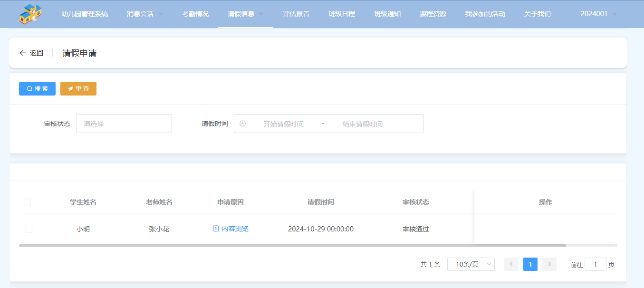Click the clock icon in 请假时间 field
Viewport: 644px width, 288px height.
pos(243,124)
